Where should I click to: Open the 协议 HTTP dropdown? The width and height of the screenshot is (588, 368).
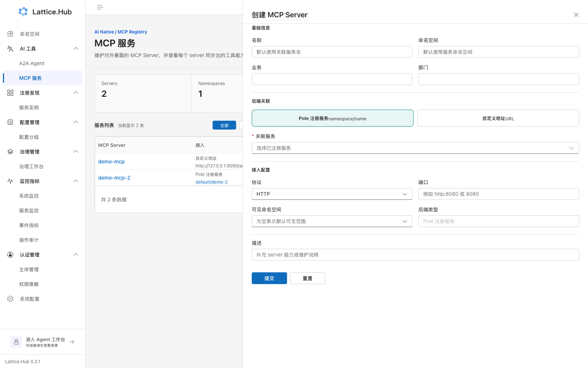point(332,194)
